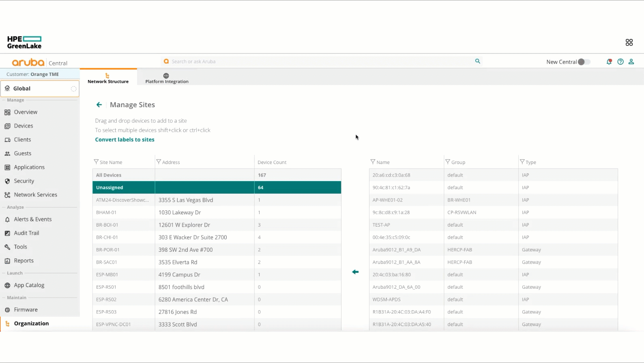Image resolution: width=644 pixels, height=363 pixels.
Task: Select the ESP-MB01 site row
Action: pyautogui.click(x=217, y=275)
